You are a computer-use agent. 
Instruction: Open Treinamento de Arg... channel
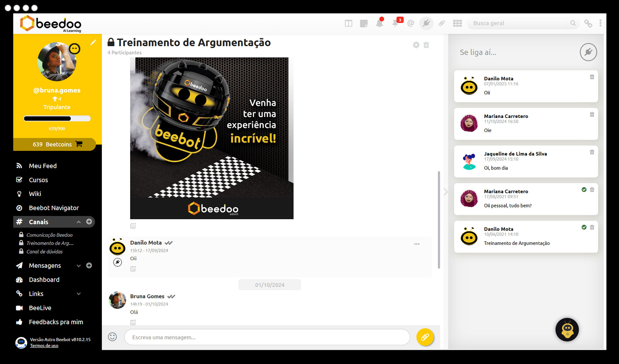(x=50, y=243)
